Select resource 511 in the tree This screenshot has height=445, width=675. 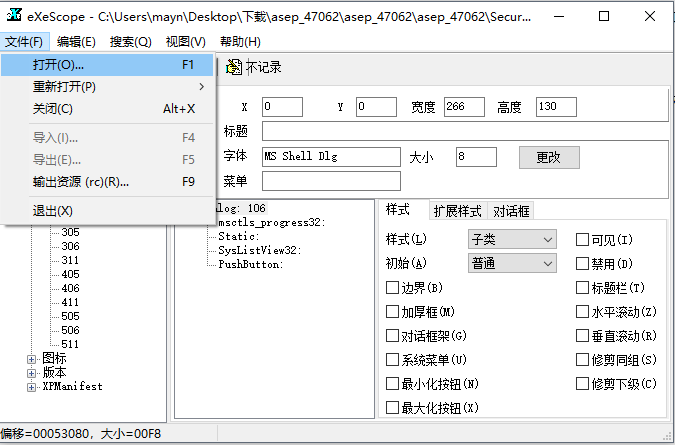pyautogui.click(x=70, y=344)
